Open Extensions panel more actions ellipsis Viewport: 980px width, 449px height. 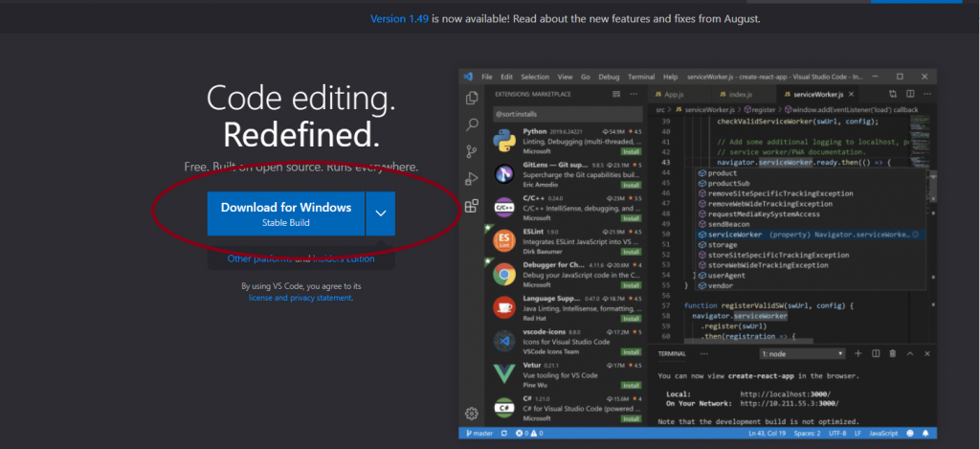[634, 95]
